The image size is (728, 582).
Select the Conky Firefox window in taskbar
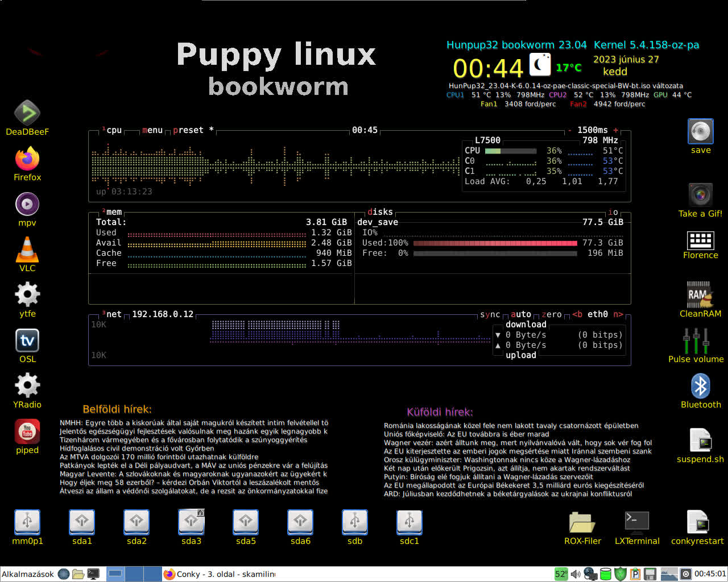220,574
